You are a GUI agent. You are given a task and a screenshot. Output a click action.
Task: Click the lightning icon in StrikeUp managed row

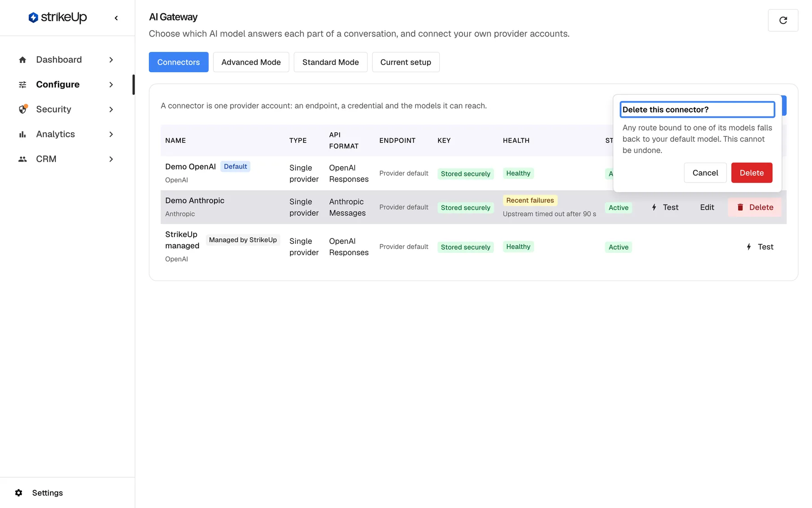pos(749,247)
